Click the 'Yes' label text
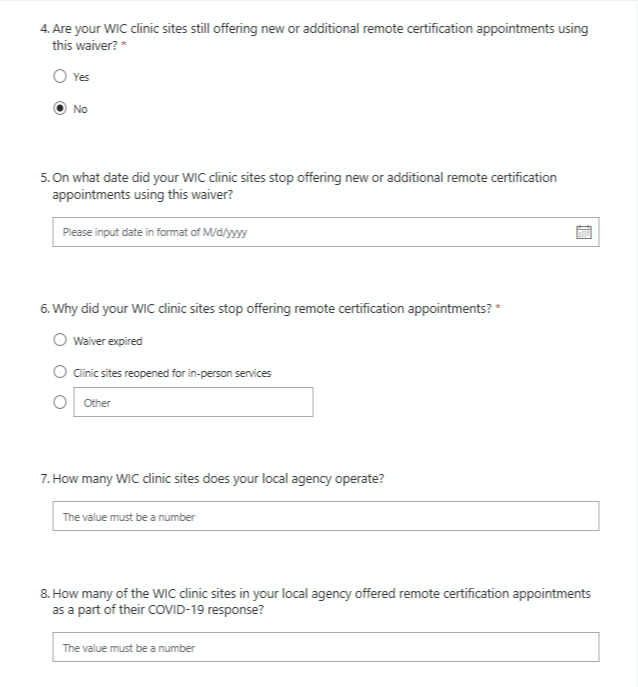This screenshot has height=687, width=638. tap(81, 77)
